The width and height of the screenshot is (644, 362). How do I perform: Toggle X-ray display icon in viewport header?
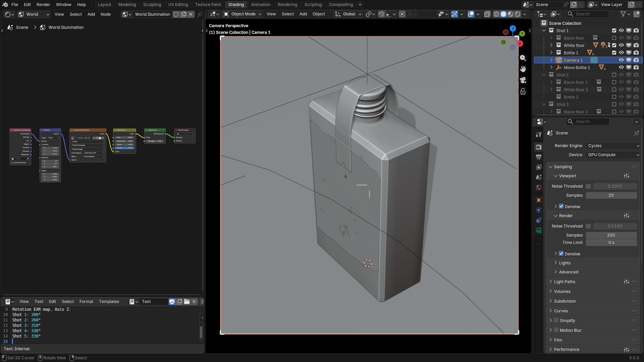click(487, 14)
